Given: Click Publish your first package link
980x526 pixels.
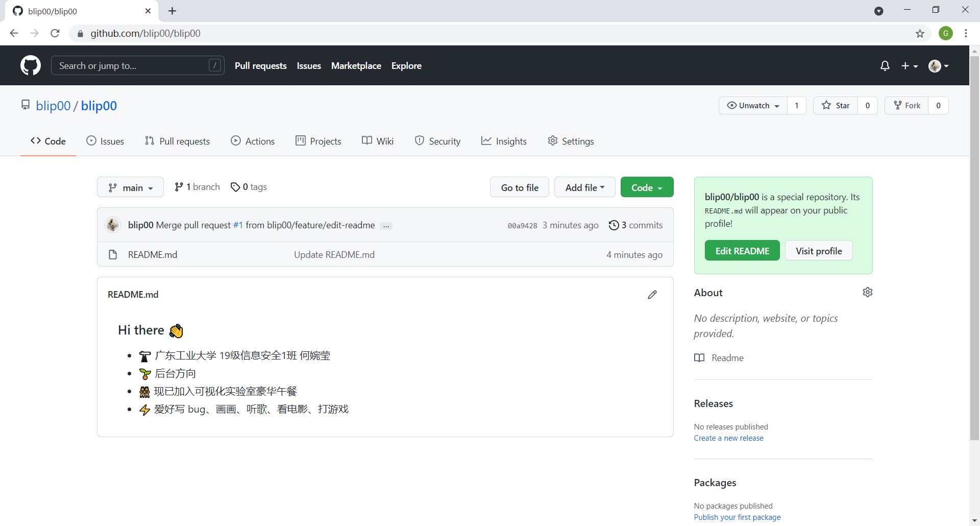Looking at the screenshot, I should tap(737, 517).
